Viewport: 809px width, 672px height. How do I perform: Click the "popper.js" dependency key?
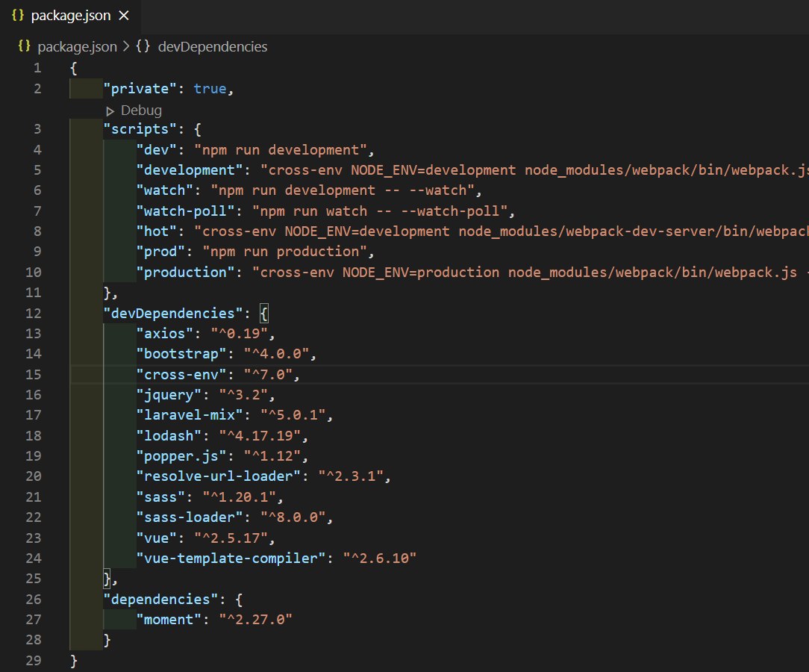pos(181,456)
